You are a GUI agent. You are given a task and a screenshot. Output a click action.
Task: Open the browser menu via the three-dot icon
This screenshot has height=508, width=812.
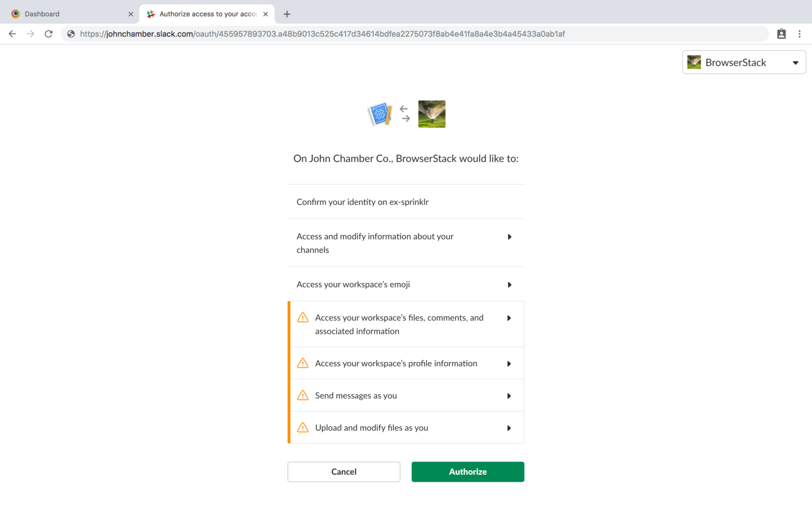[800, 33]
